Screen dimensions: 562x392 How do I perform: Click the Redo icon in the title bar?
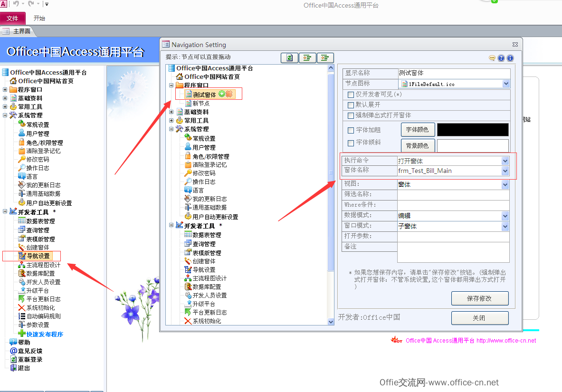click(x=31, y=4)
